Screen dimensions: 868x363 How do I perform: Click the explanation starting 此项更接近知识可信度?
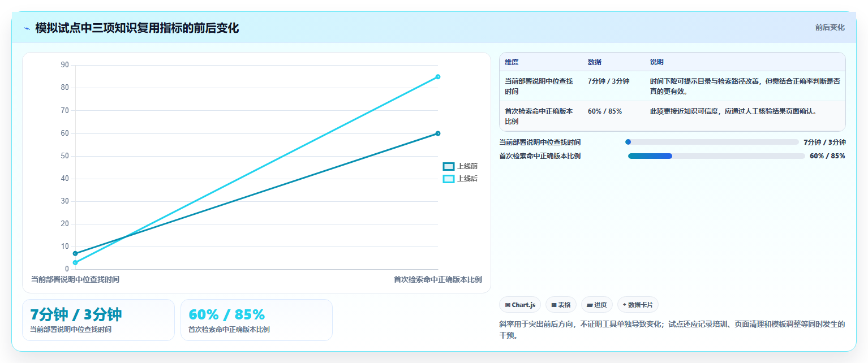pyautogui.click(x=733, y=111)
